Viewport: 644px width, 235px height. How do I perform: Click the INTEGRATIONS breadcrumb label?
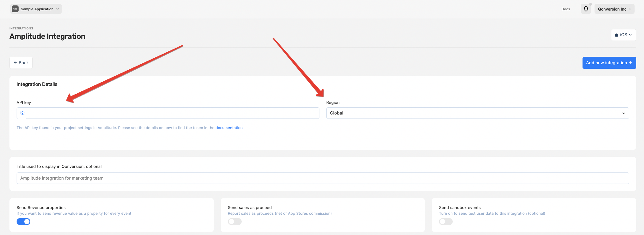[x=21, y=28]
